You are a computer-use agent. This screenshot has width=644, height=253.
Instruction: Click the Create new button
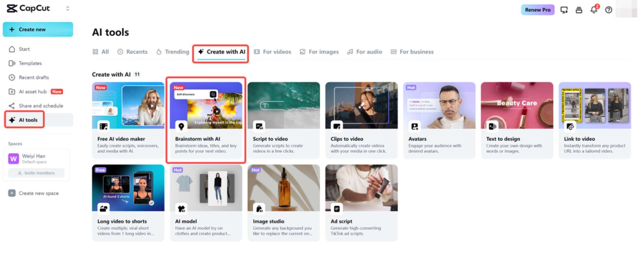coord(38,30)
